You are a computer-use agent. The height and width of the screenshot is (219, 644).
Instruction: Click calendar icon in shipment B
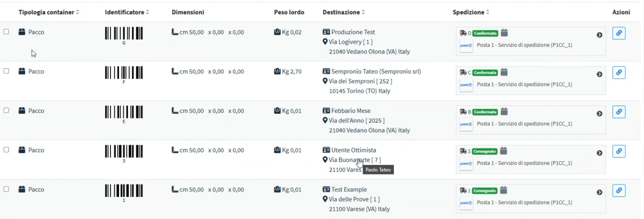point(504,111)
